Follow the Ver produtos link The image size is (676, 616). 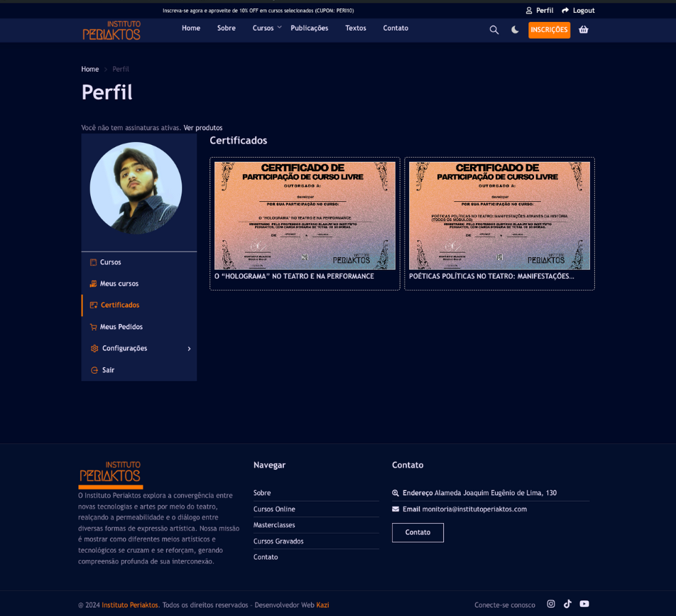pyautogui.click(x=203, y=128)
